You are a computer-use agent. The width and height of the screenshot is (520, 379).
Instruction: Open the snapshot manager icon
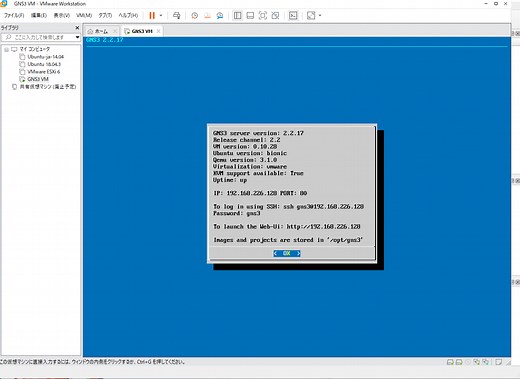220,15
